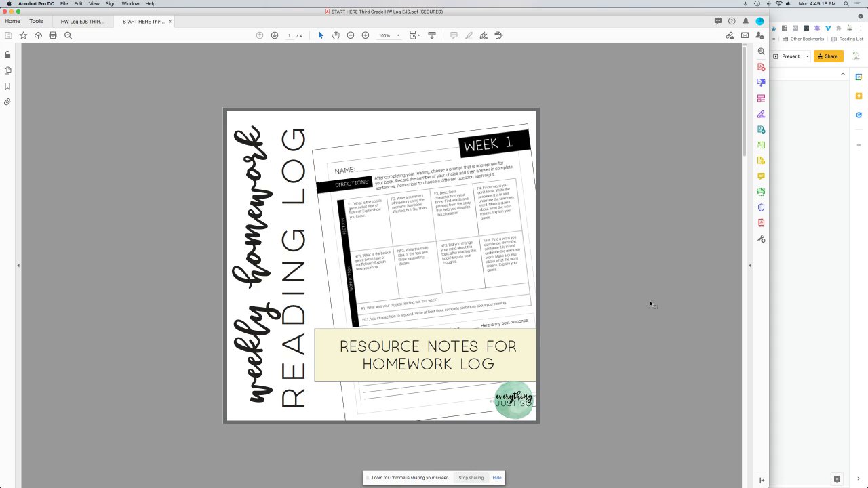Expand the left navigation pane arrow
This screenshot has width=868, height=488.
[x=18, y=266]
